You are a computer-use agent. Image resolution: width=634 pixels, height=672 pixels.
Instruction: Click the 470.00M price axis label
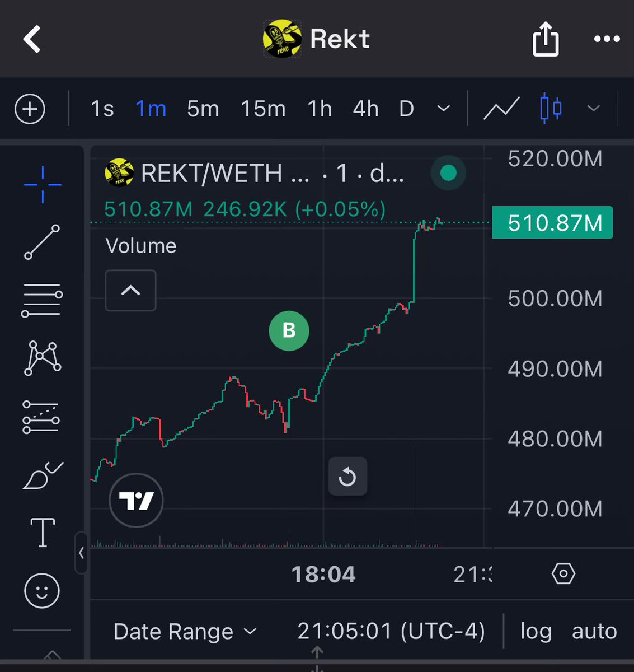pos(555,509)
